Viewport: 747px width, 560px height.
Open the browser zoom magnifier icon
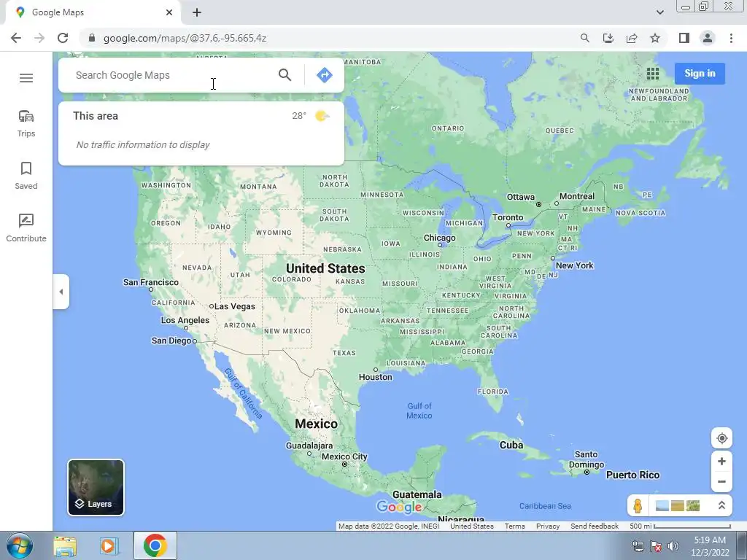[584, 38]
